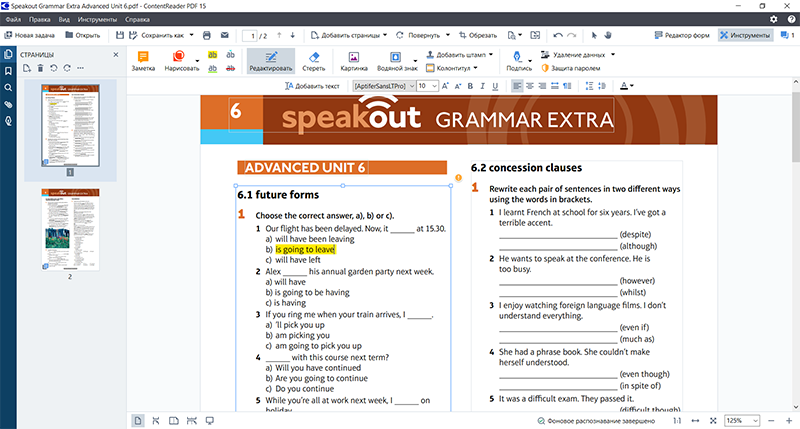
Task: Delete selected page with the trash icon
Action: point(40,68)
